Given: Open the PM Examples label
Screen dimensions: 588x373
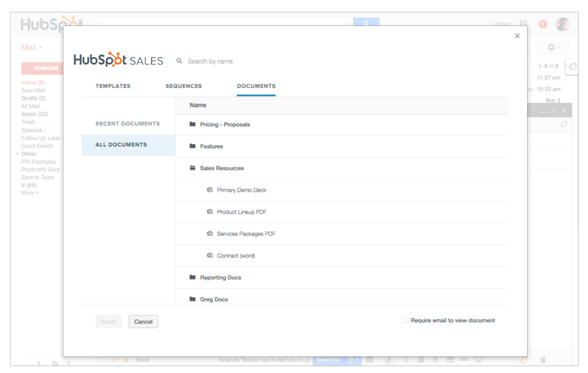Looking at the screenshot, I should (x=38, y=162).
